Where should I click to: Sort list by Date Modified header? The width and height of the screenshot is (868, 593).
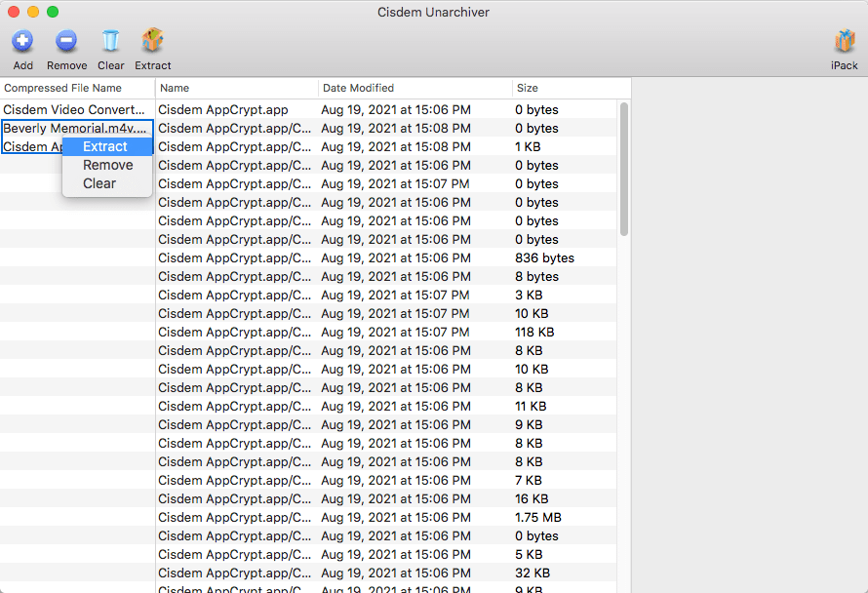click(358, 89)
